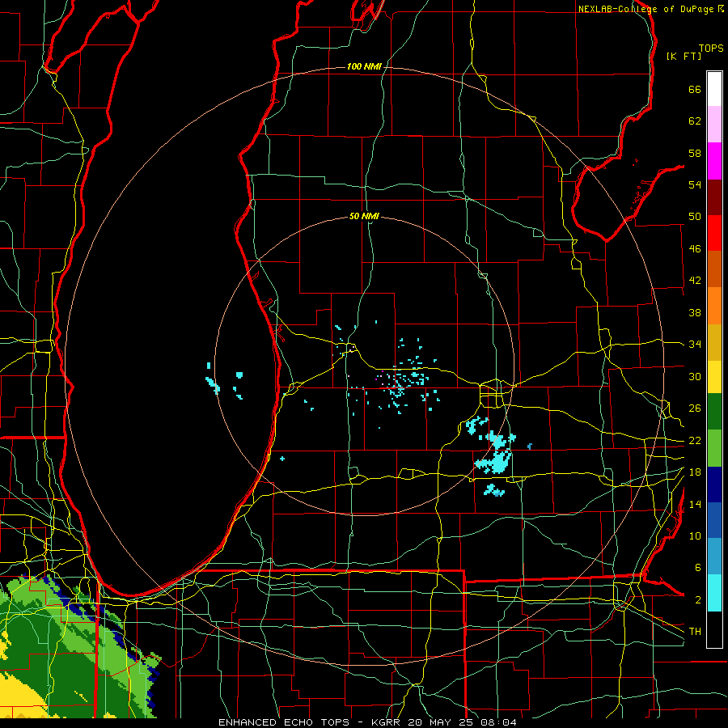Click the '30' legend value label

coord(695,376)
